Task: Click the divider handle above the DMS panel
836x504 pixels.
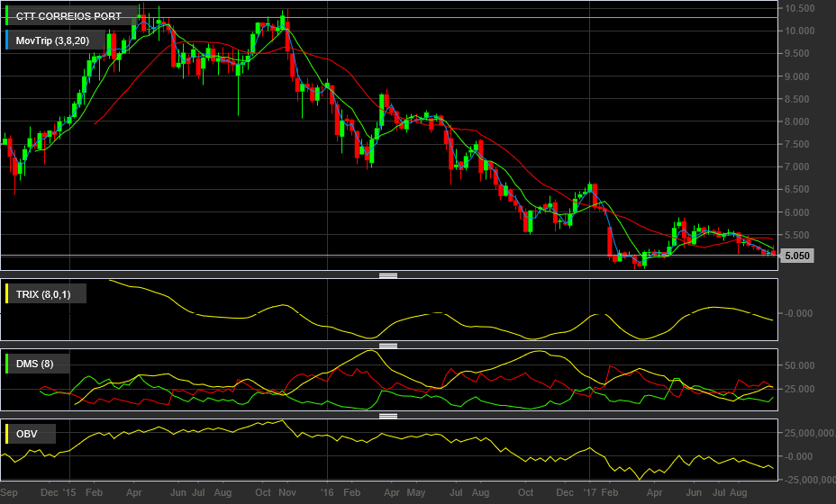Action: coord(388,346)
